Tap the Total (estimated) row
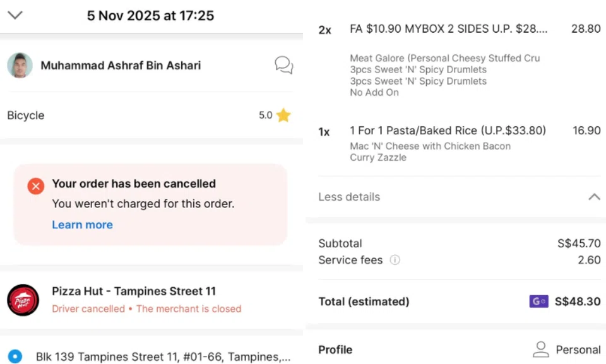Viewport: 606px width, 364px height. click(364, 302)
